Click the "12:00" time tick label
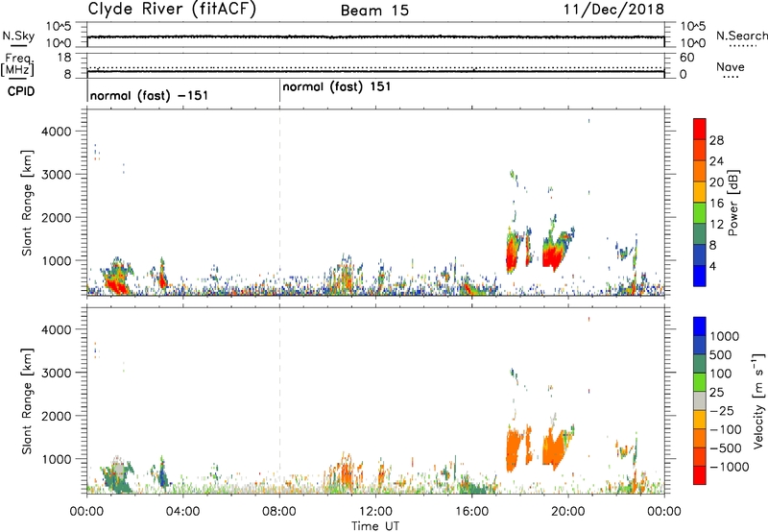 (375, 512)
